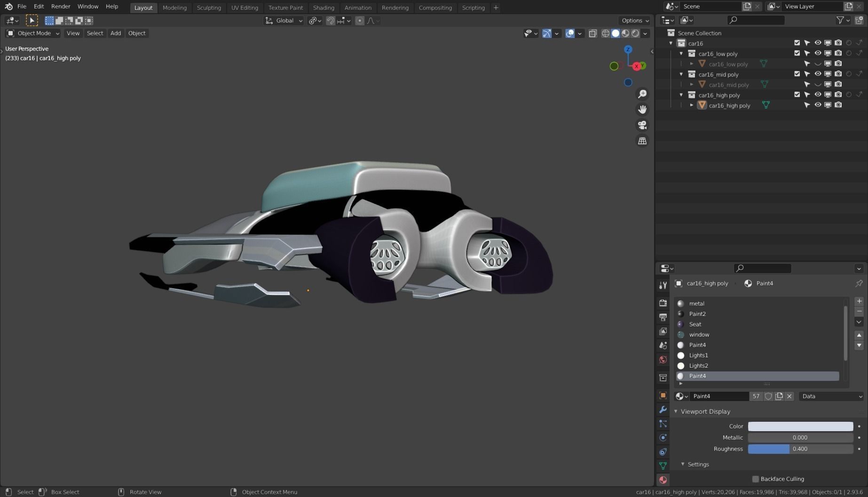Open the Output properties tab
Screen dimensions: 868x497
pyautogui.click(x=663, y=317)
